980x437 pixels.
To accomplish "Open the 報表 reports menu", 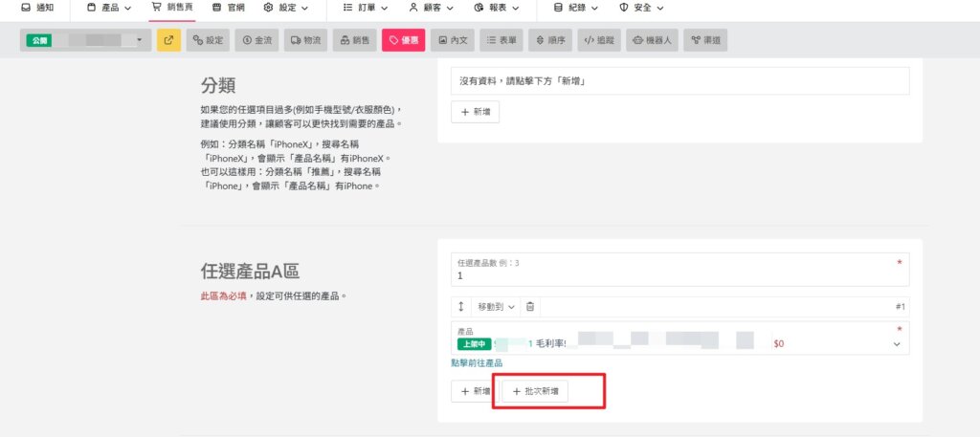I will tap(496, 8).
